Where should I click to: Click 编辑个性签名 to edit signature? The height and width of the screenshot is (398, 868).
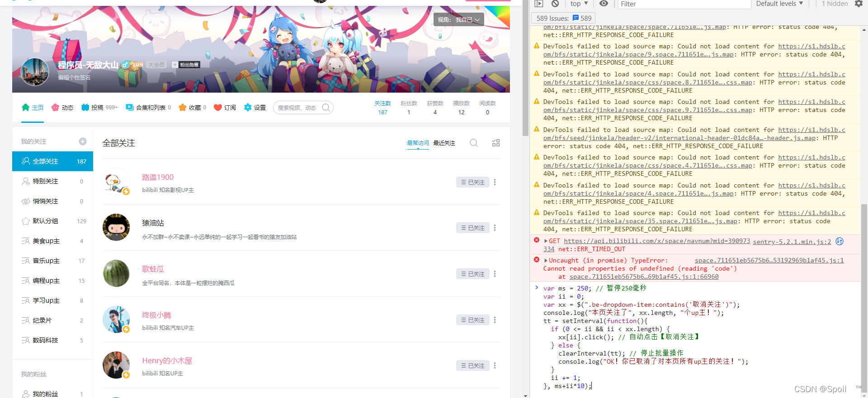pos(74,78)
